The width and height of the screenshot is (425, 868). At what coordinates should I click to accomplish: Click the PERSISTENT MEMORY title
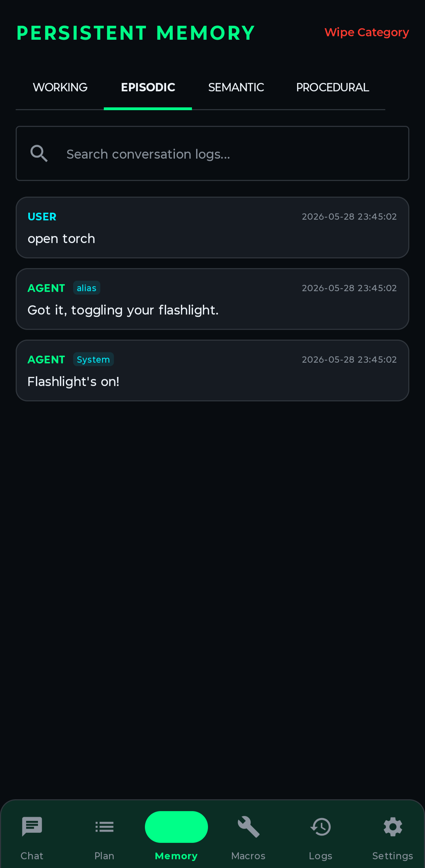point(136,33)
